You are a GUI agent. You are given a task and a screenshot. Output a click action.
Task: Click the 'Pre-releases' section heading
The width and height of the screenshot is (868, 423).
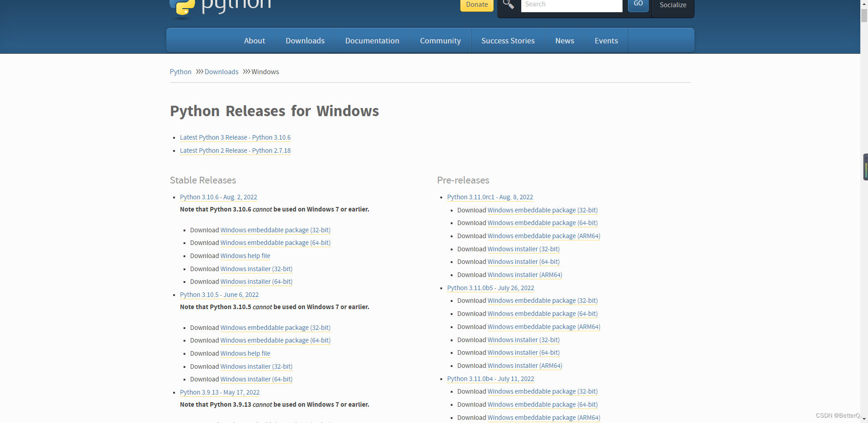click(463, 180)
